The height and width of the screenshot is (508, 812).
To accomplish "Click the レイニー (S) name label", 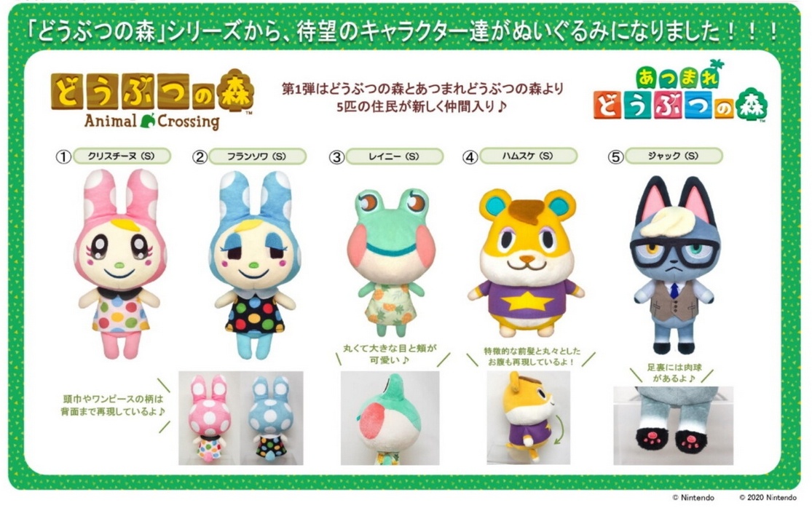I will 395,156.
